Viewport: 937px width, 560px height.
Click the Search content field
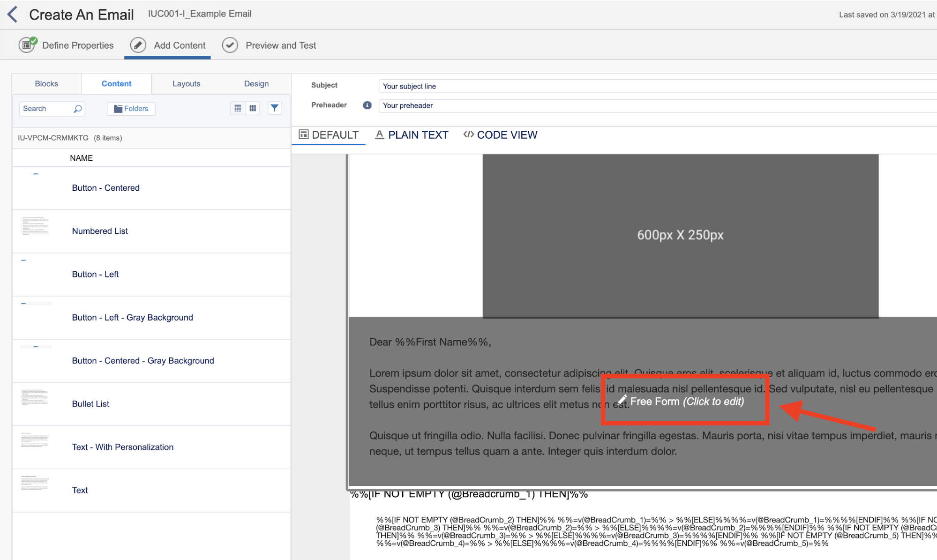pos(52,109)
